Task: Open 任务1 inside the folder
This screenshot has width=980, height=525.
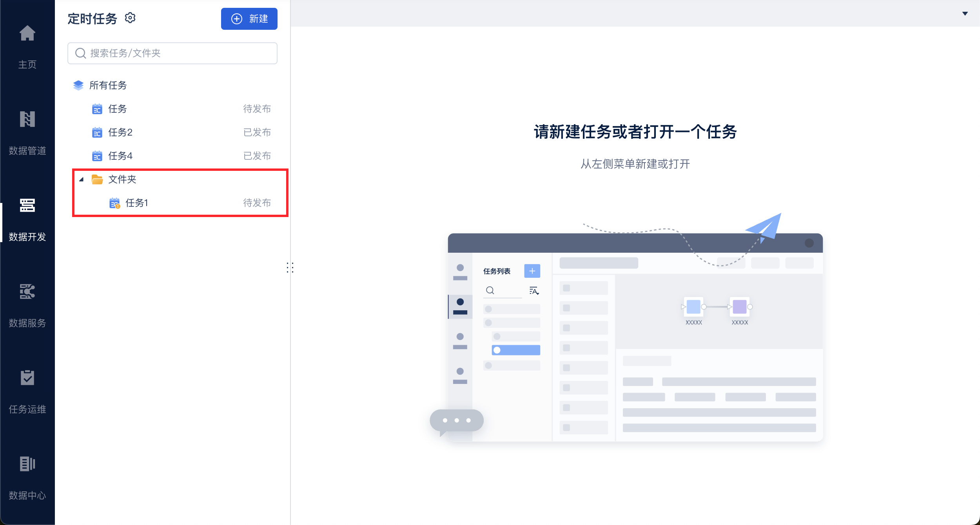Action: (x=137, y=203)
